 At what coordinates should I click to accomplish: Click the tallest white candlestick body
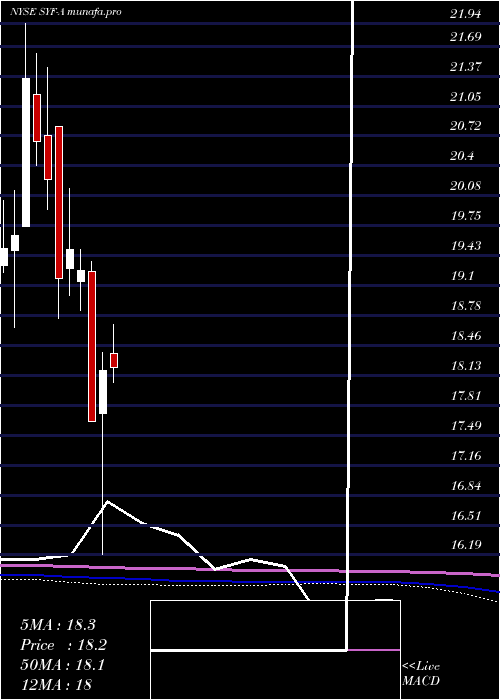(x=26, y=152)
